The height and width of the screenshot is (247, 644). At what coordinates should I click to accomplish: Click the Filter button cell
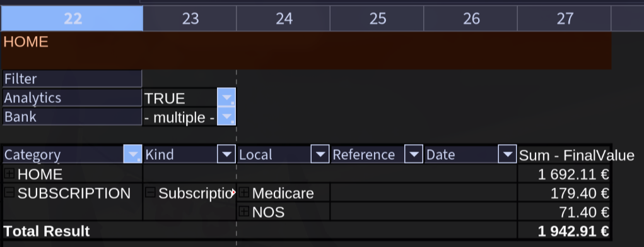(x=73, y=78)
